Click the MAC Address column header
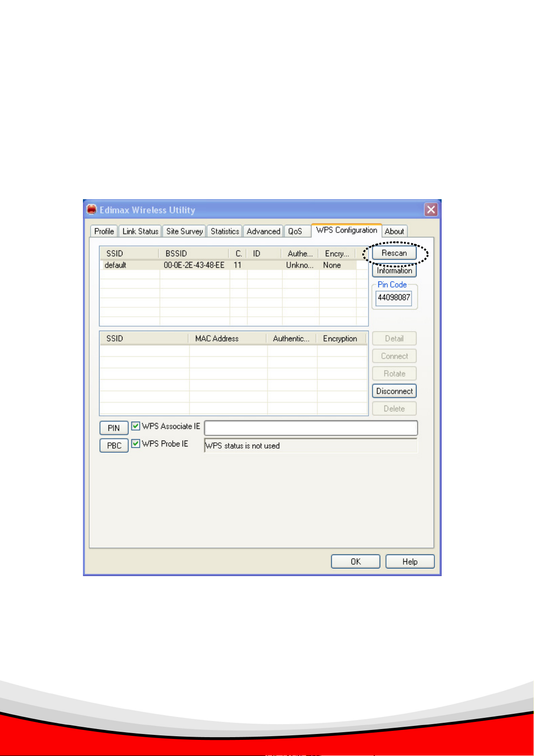This screenshot has height=756, width=534. (228, 339)
